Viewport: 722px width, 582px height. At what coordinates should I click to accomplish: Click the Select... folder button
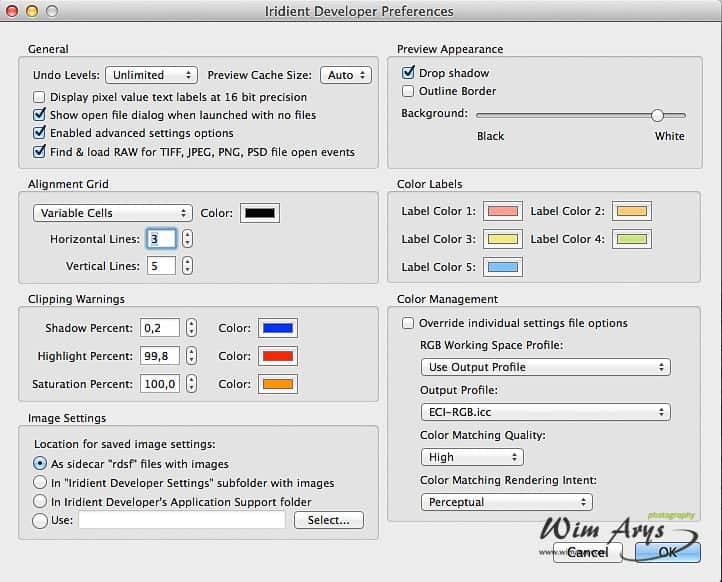tap(329, 520)
